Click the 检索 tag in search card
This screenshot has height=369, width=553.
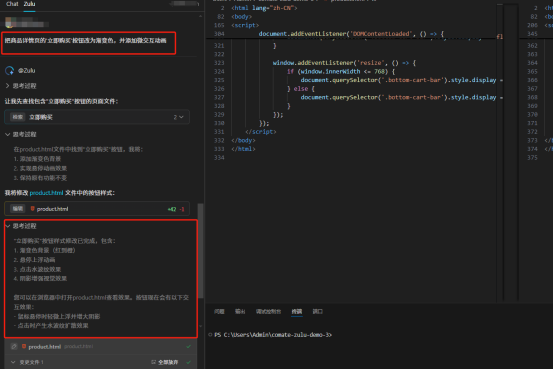pos(17,117)
